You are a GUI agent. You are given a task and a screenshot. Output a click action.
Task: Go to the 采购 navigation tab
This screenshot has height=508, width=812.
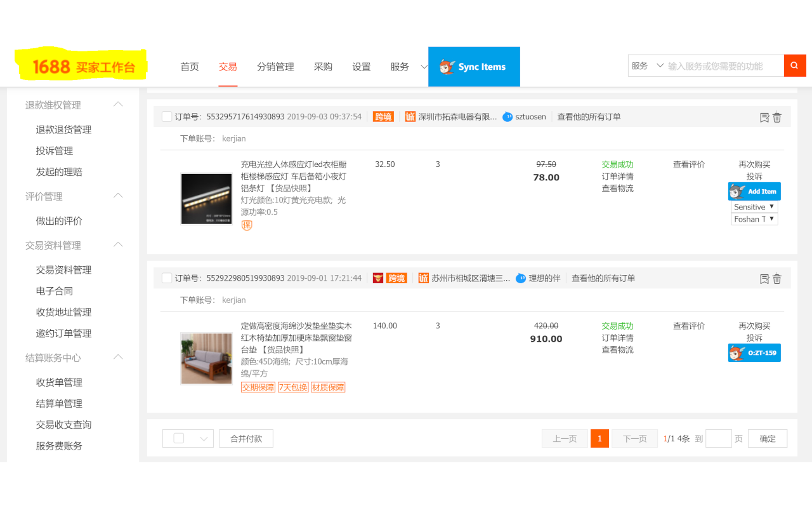323,67
